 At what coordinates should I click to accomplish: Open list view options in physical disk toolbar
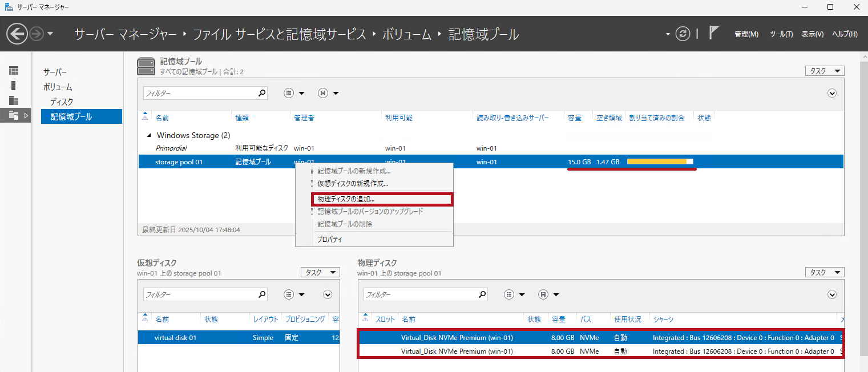point(510,294)
